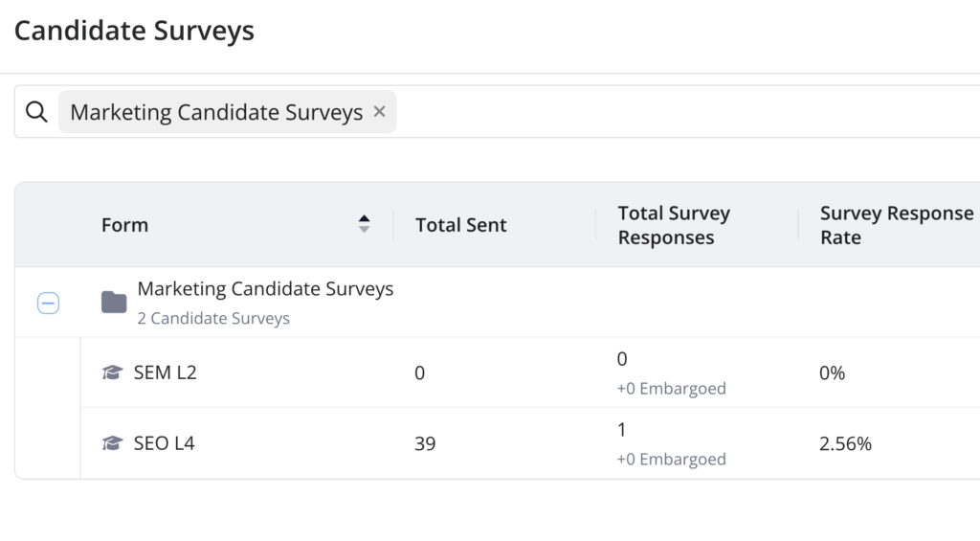Click the 2 Candidate Surveys subtitle
This screenshot has height=541, width=980.
click(213, 318)
